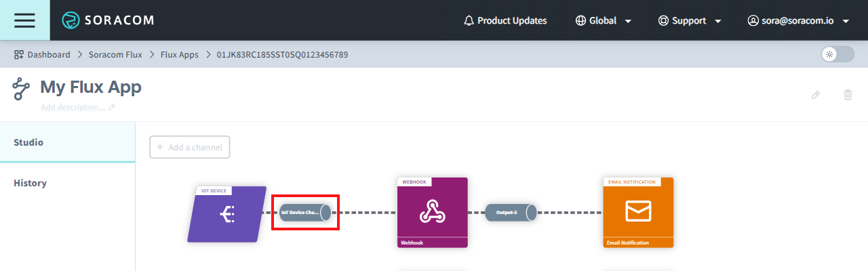Click the pencil icon next to Add description
The height and width of the screenshot is (271, 868).
(x=112, y=107)
